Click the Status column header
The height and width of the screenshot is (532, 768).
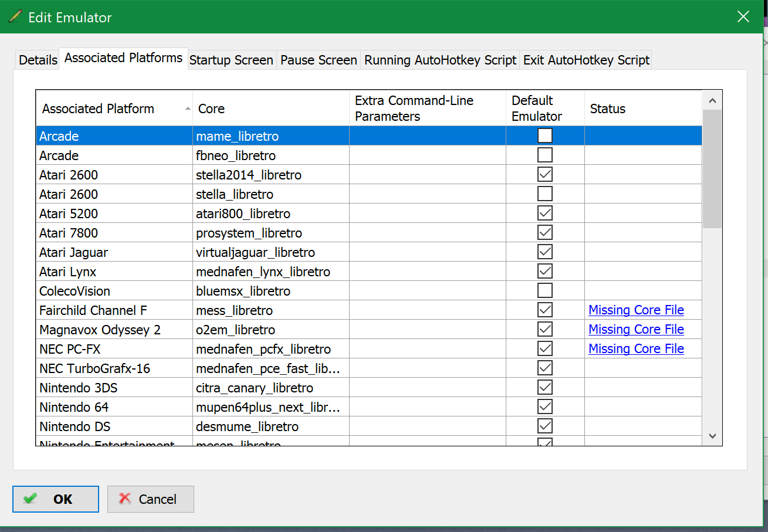(x=643, y=109)
